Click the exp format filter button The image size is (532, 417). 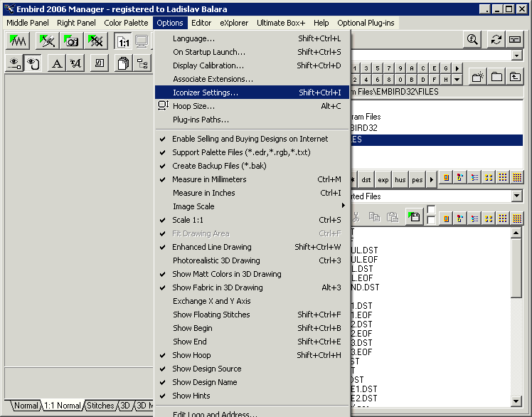(x=383, y=179)
